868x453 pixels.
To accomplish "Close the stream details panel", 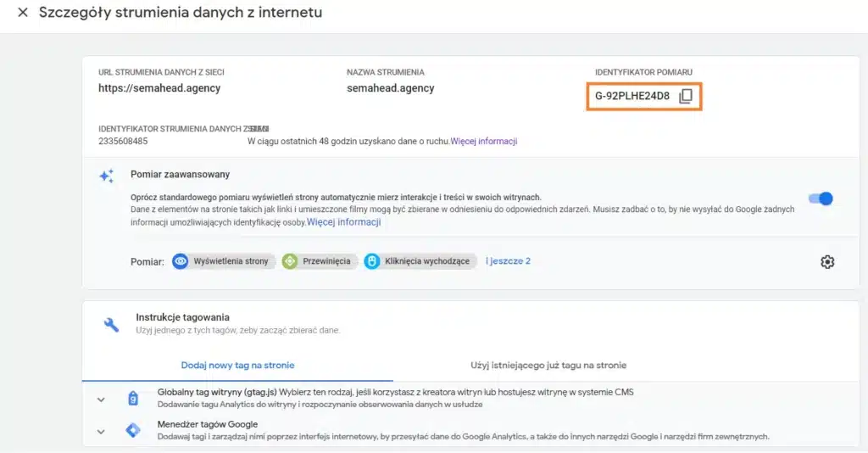I will (23, 12).
